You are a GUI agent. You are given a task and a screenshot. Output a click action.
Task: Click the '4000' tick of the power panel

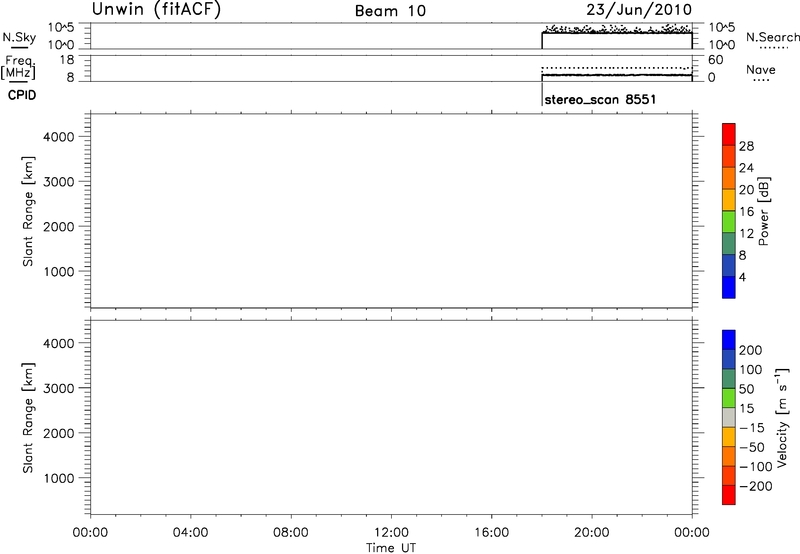[59, 137]
